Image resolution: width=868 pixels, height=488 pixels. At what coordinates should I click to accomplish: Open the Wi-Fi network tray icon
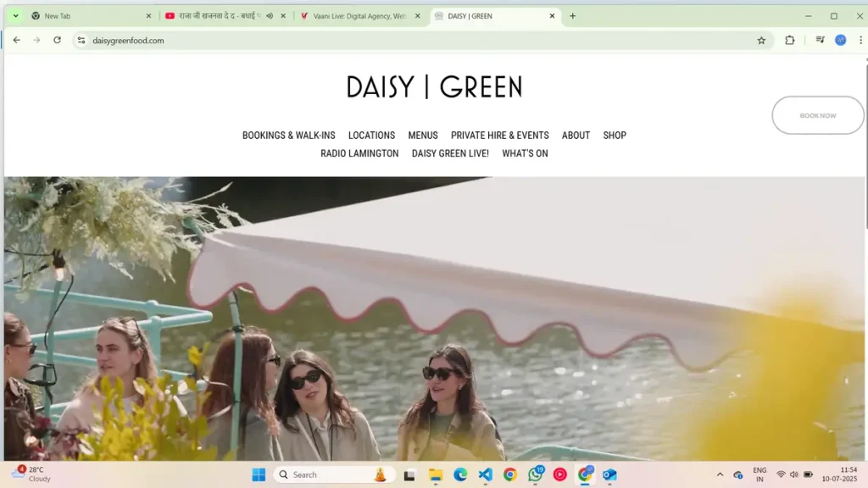(781, 474)
